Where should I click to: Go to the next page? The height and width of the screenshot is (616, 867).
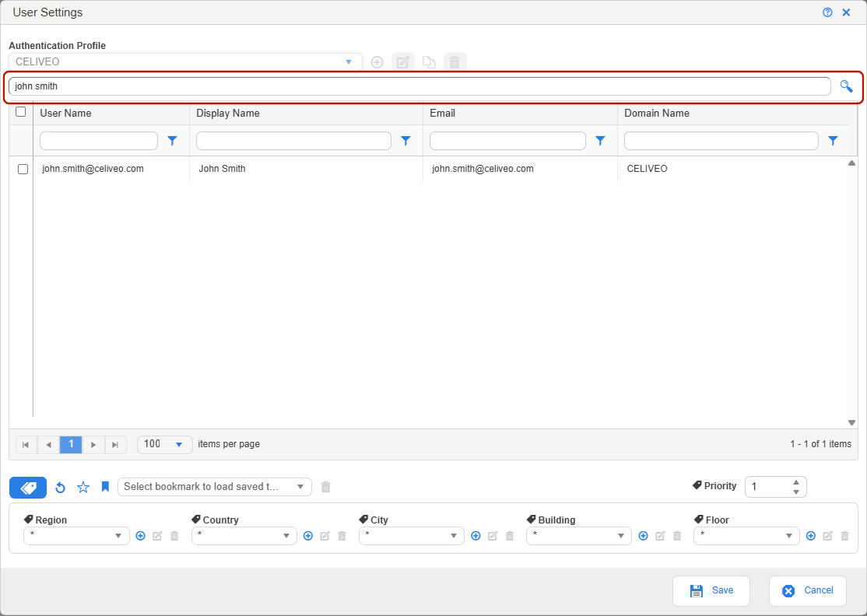[x=93, y=445]
